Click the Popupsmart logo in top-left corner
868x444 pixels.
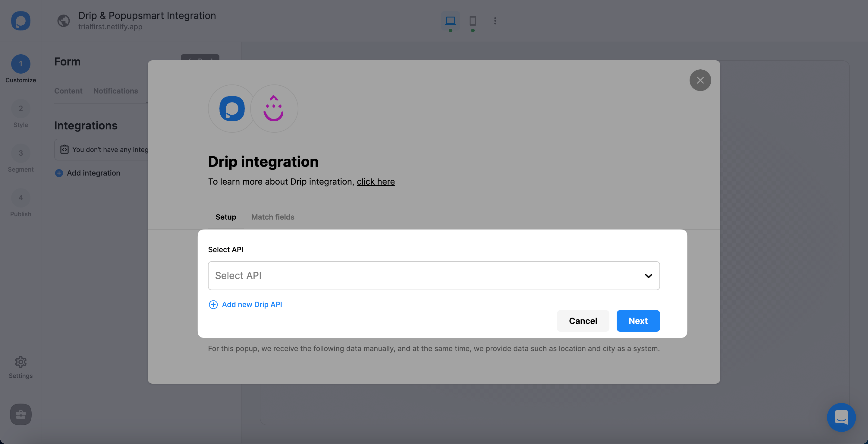[20, 21]
